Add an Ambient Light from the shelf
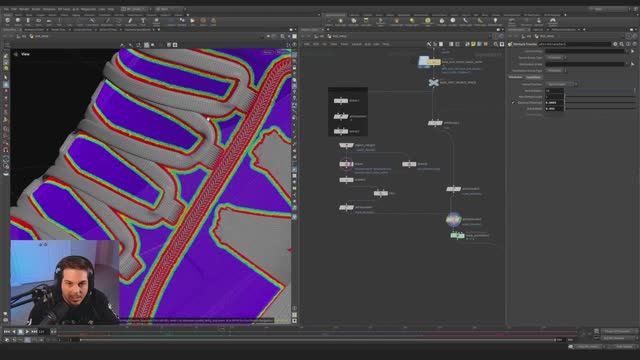 coord(495,22)
